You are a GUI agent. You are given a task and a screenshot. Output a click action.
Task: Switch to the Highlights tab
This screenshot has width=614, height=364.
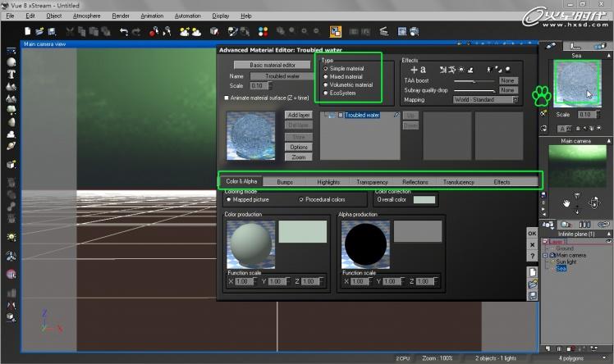pyautogui.click(x=328, y=182)
